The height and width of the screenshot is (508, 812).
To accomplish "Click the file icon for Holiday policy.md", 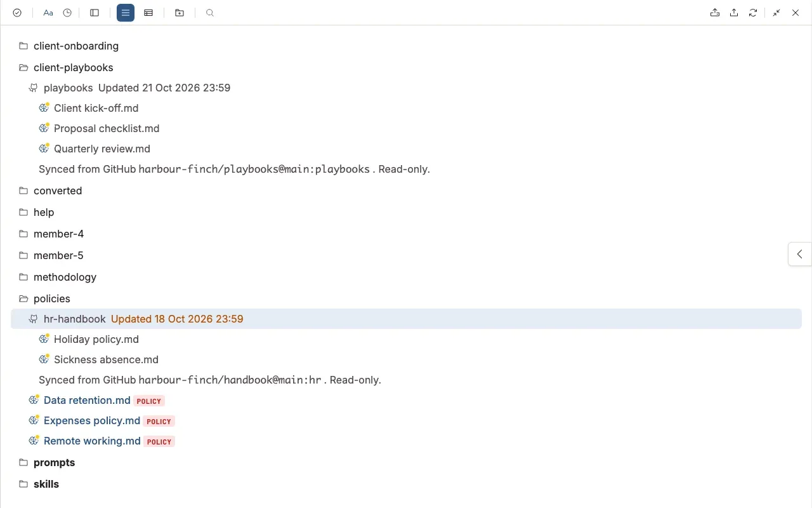I will (x=44, y=339).
